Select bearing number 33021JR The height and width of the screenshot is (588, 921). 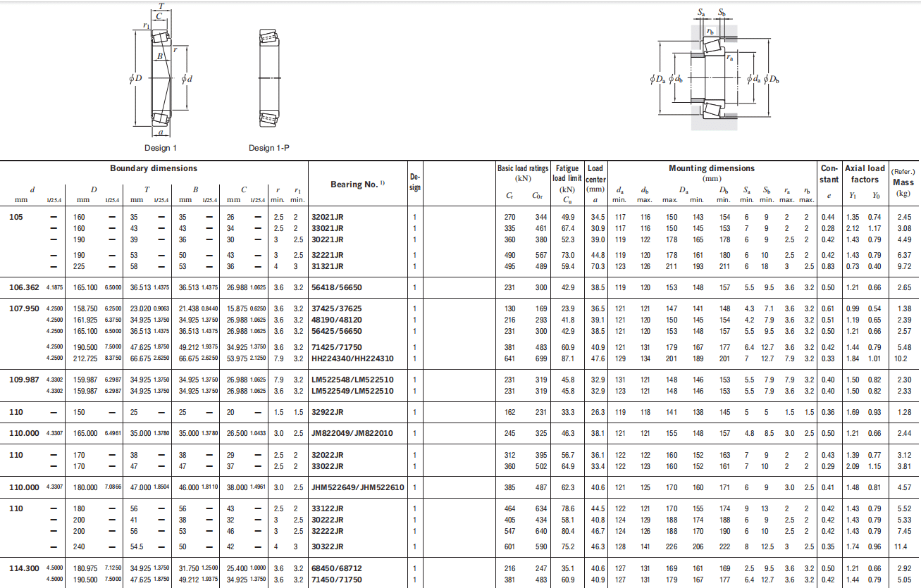[328, 228]
